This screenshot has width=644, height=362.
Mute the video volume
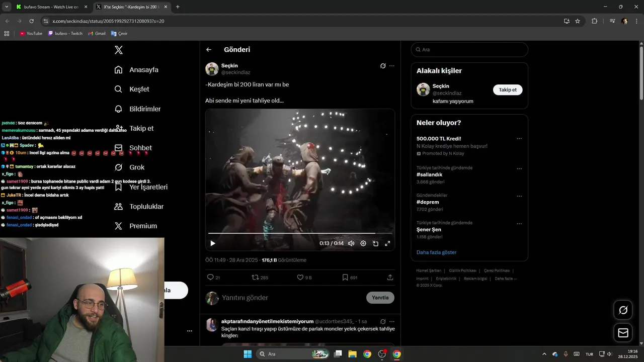pyautogui.click(x=351, y=243)
